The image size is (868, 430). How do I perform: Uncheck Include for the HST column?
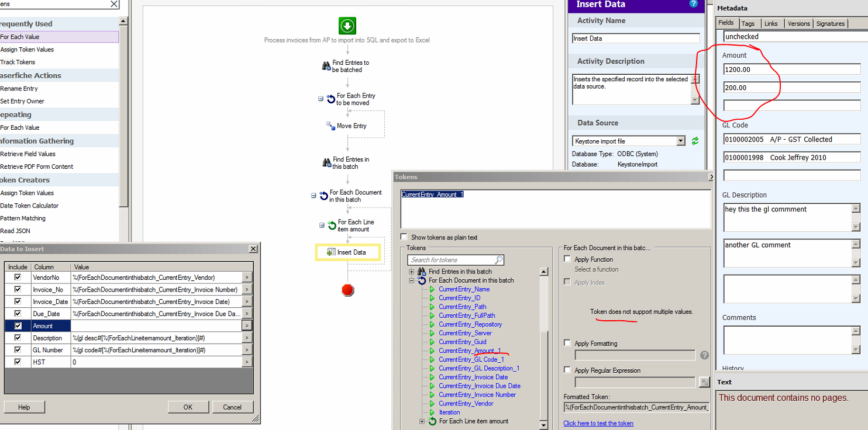[18, 362]
